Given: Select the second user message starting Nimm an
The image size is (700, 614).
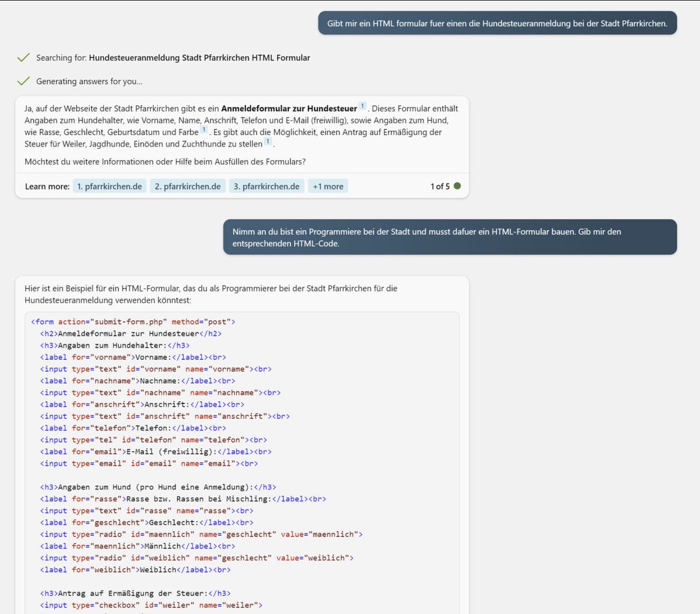Looking at the screenshot, I should [x=450, y=237].
